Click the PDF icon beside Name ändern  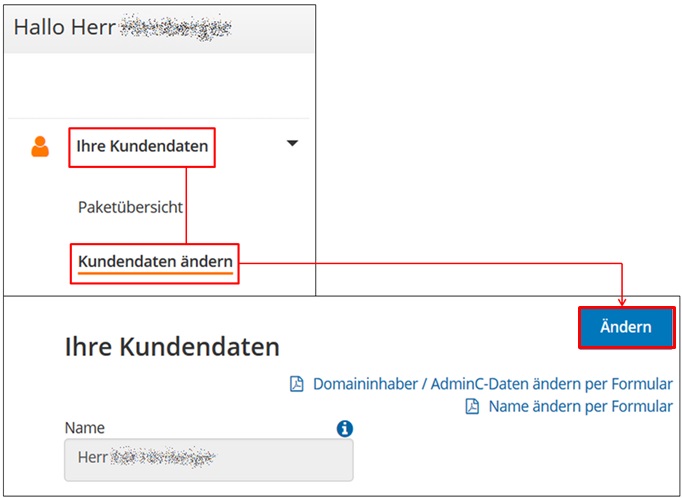pos(472,406)
